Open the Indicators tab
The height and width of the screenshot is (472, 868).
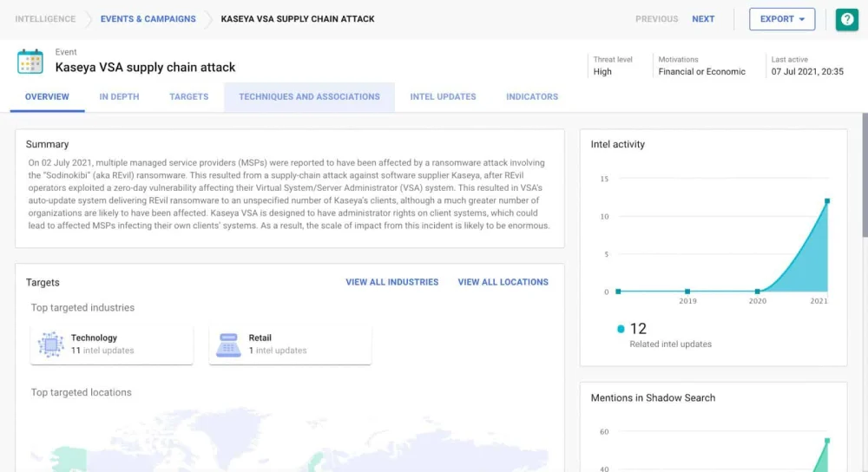(532, 97)
